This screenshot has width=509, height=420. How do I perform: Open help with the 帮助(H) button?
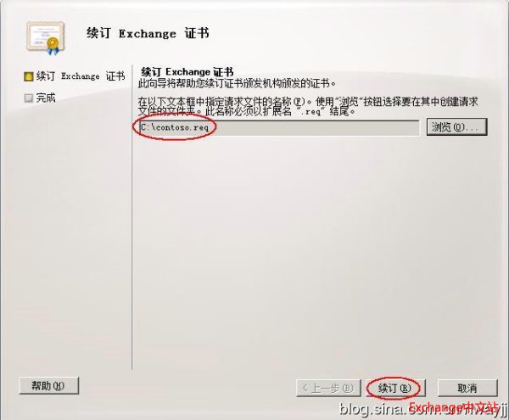pos(48,386)
